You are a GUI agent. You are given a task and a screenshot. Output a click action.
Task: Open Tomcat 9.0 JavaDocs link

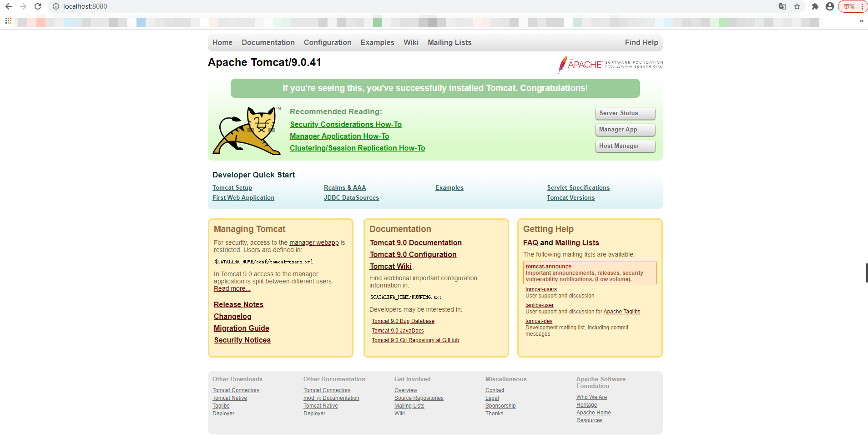tap(398, 331)
